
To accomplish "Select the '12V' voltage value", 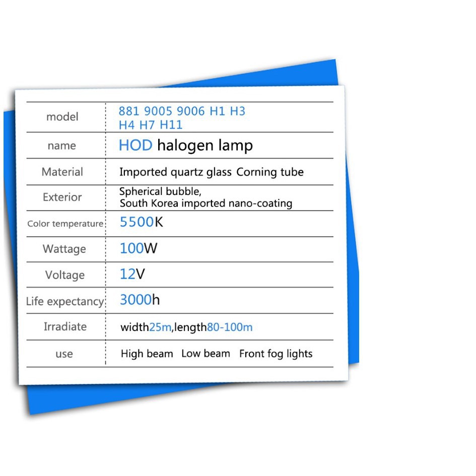I will coord(132,275).
